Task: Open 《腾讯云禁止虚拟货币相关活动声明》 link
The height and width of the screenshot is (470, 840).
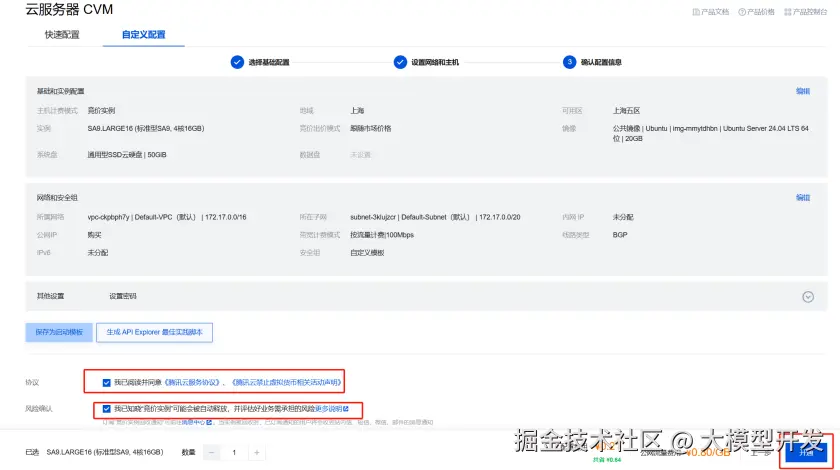Action: coord(286,383)
